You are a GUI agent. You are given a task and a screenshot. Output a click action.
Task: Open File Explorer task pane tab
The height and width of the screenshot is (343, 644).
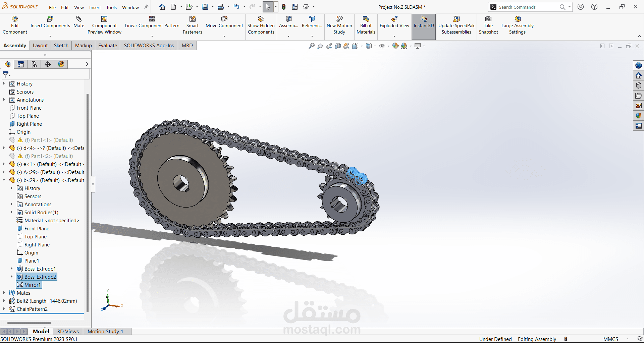(x=639, y=96)
